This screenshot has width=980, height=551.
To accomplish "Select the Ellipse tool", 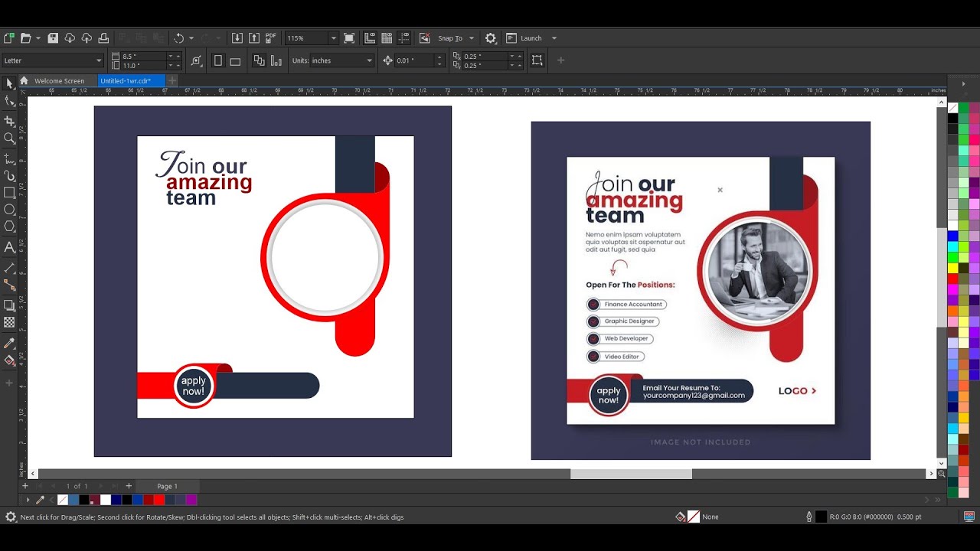I will pyautogui.click(x=9, y=209).
